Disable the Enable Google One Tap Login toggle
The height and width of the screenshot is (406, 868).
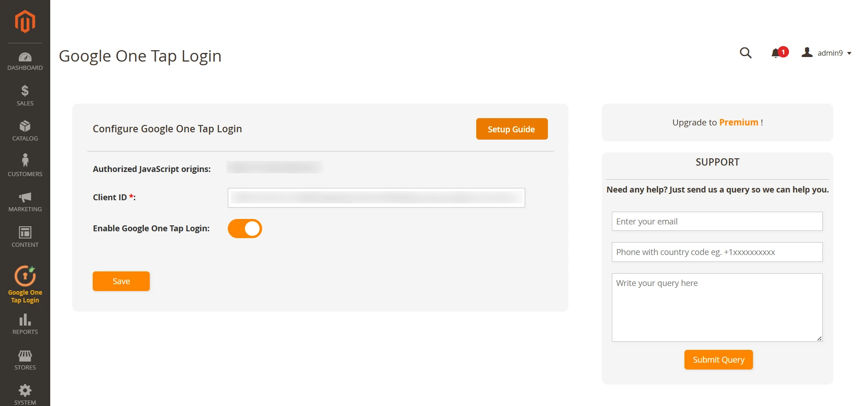pos(245,228)
